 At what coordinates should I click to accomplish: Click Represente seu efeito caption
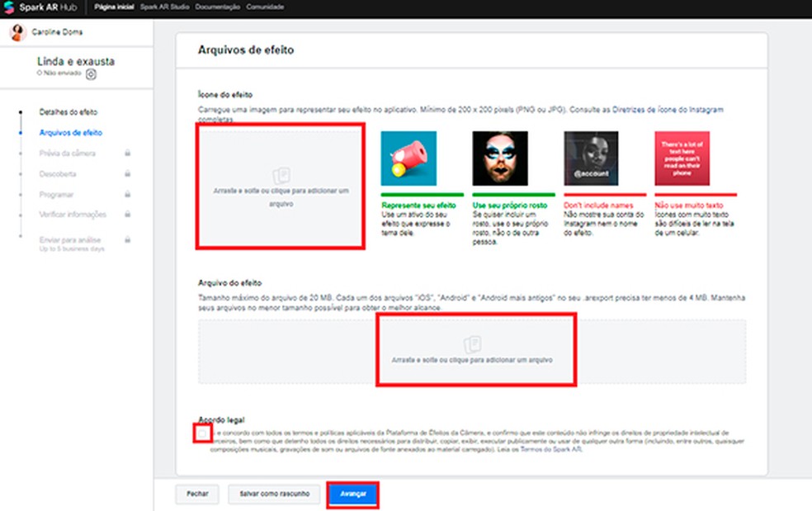(418, 206)
